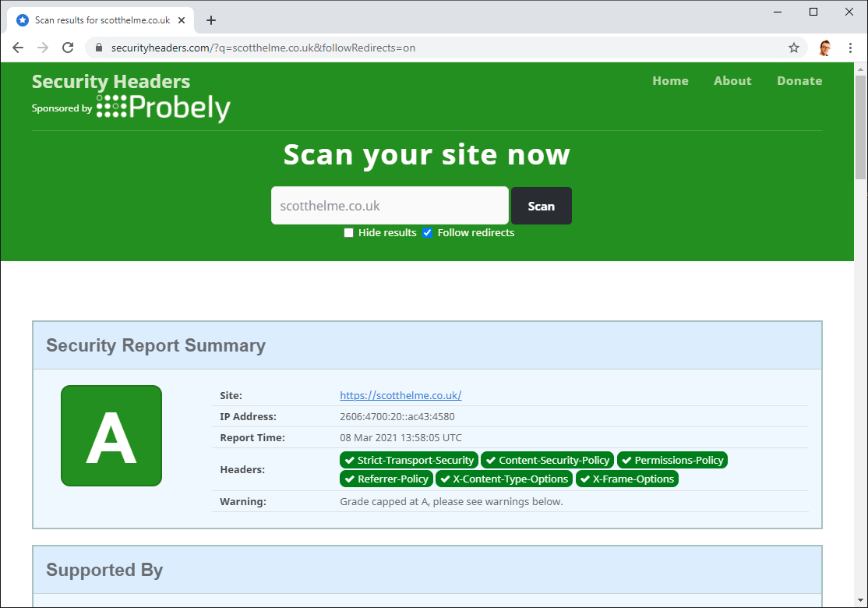
Task: Click the Security Headers logo title
Action: (111, 81)
